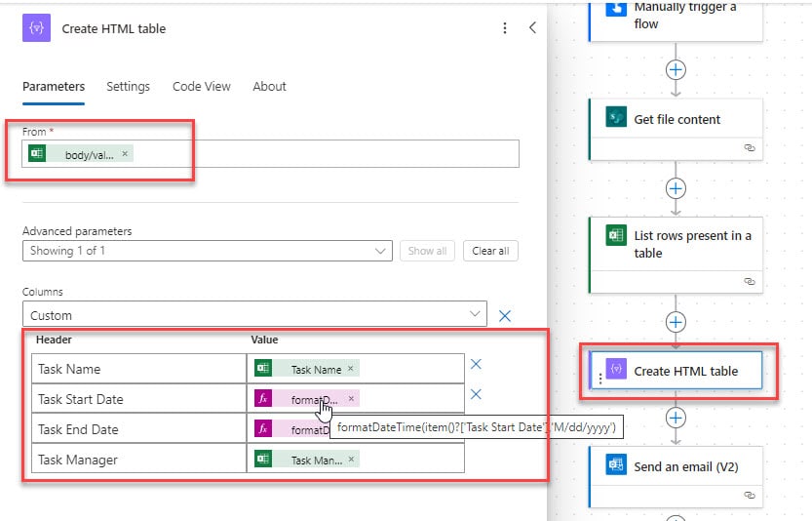Delete the Task Start Date column row
The height and width of the screenshot is (521, 812).
[476, 394]
